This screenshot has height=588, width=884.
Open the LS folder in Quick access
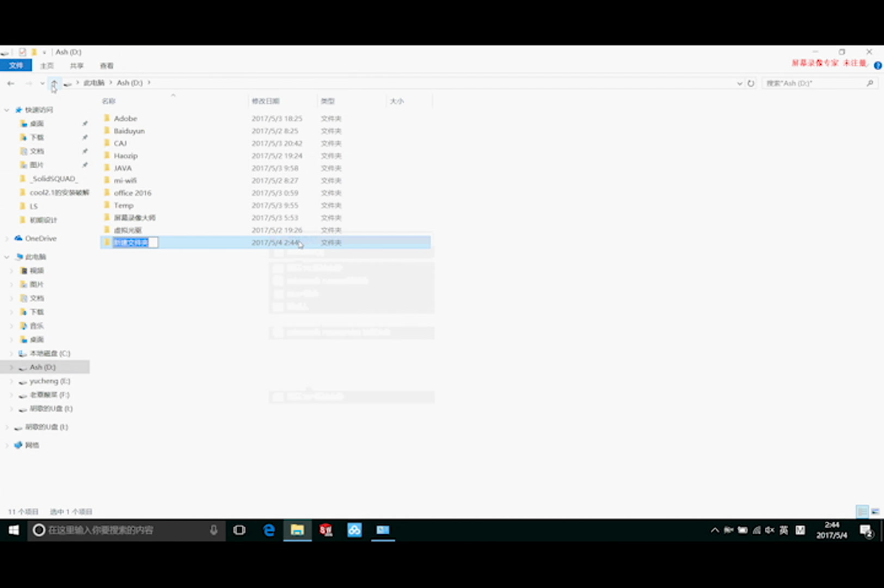click(x=34, y=206)
